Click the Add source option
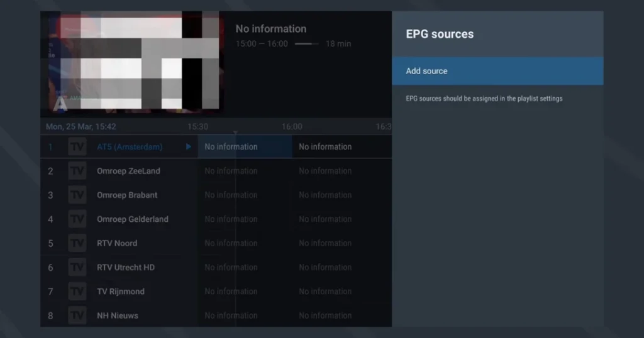 (x=497, y=71)
